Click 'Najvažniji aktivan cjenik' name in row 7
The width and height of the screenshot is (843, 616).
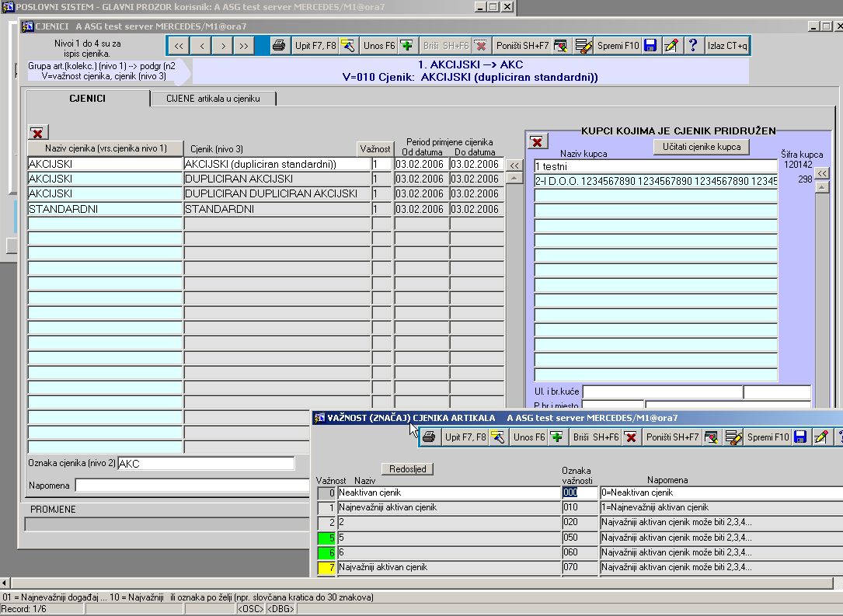[449, 567]
